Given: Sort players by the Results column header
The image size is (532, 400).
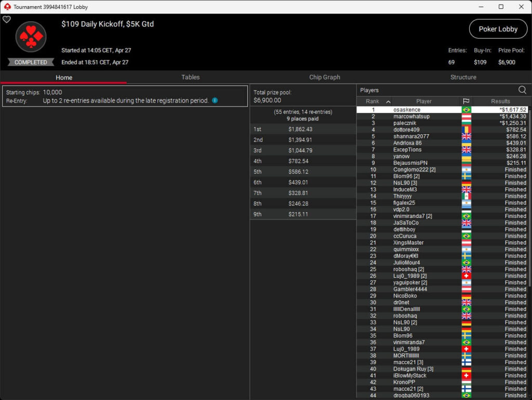Looking at the screenshot, I should point(500,101).
